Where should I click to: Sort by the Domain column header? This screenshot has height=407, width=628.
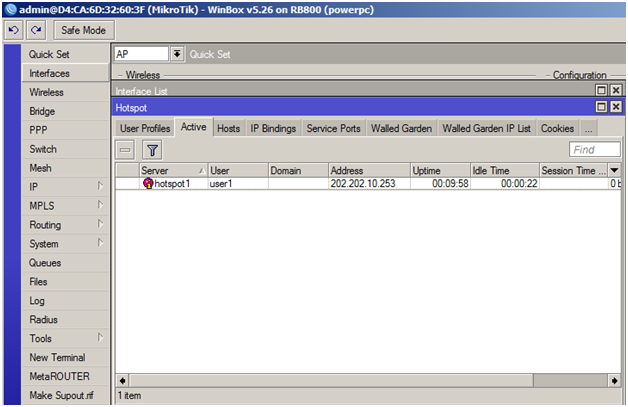(x=298, y=171)
